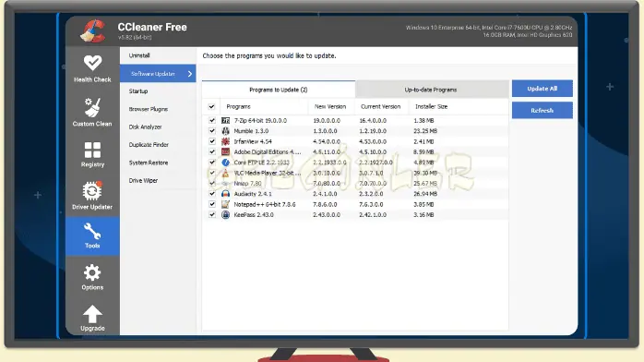Switch to Programs to Update tab

coord(279,90)
